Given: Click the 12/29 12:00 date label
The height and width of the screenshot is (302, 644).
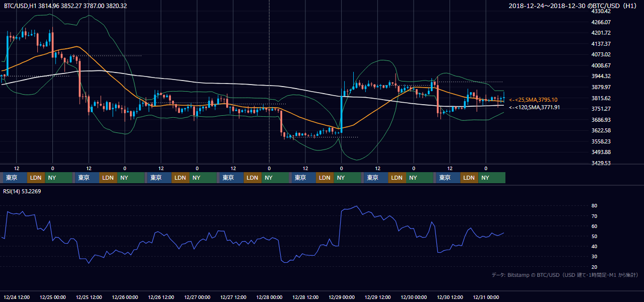Looking at the screenshot, I should (x=377, y=297).
